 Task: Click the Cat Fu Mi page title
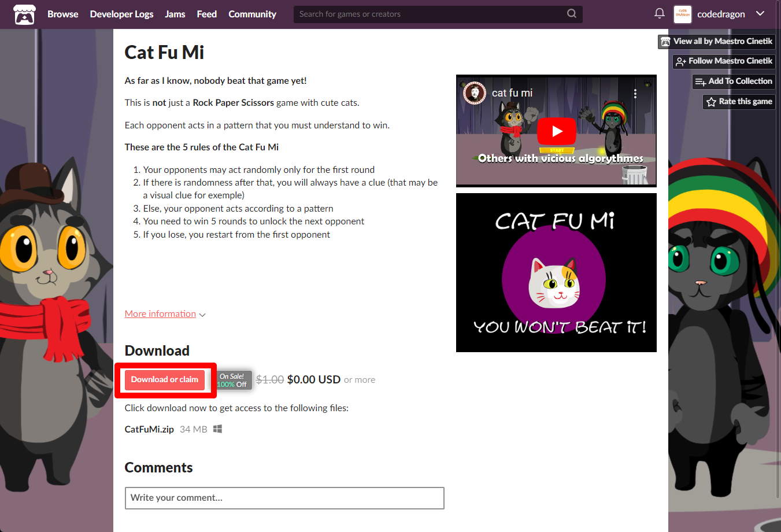[x=164, y=53]
